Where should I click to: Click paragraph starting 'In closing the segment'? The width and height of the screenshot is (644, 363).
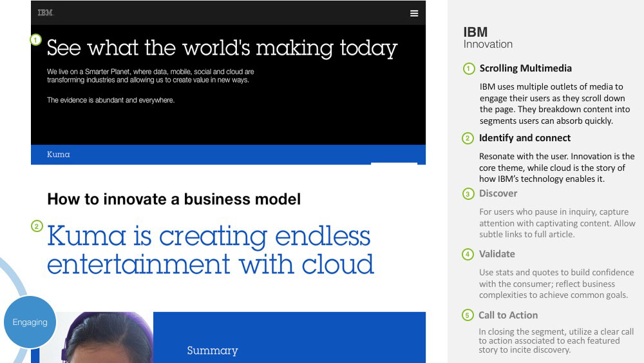point(556,341)
